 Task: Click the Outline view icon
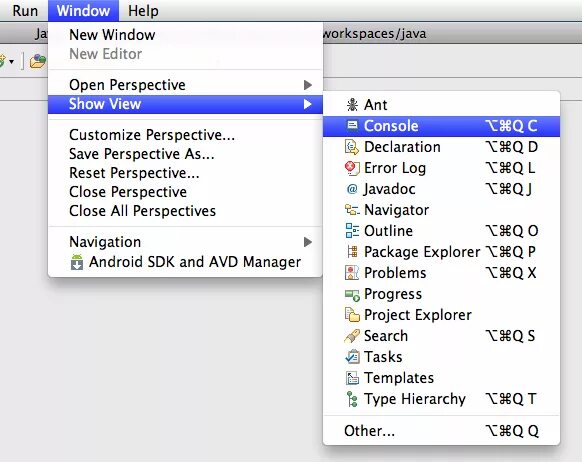(352, 231)
